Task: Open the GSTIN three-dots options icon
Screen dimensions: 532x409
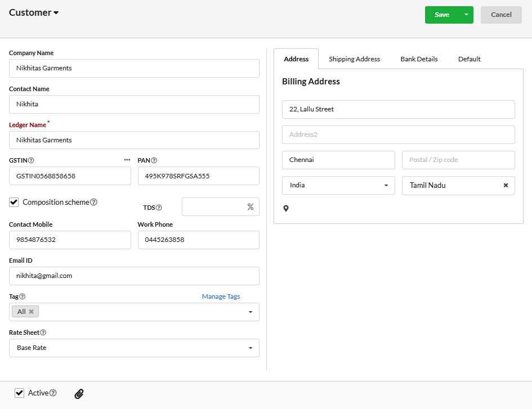Action: (x=127, y=160)
